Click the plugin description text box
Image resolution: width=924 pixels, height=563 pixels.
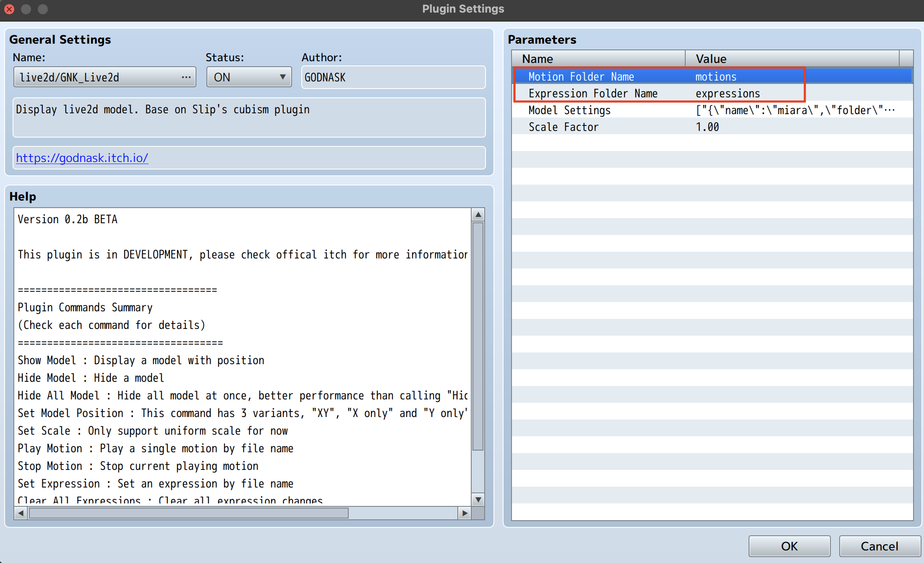pos(249,117)
